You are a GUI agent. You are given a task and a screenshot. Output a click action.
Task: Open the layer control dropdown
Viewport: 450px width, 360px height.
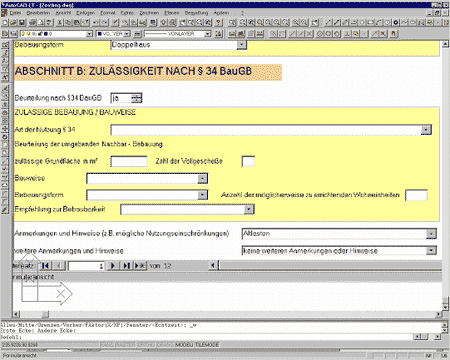(x=89, y=34)
